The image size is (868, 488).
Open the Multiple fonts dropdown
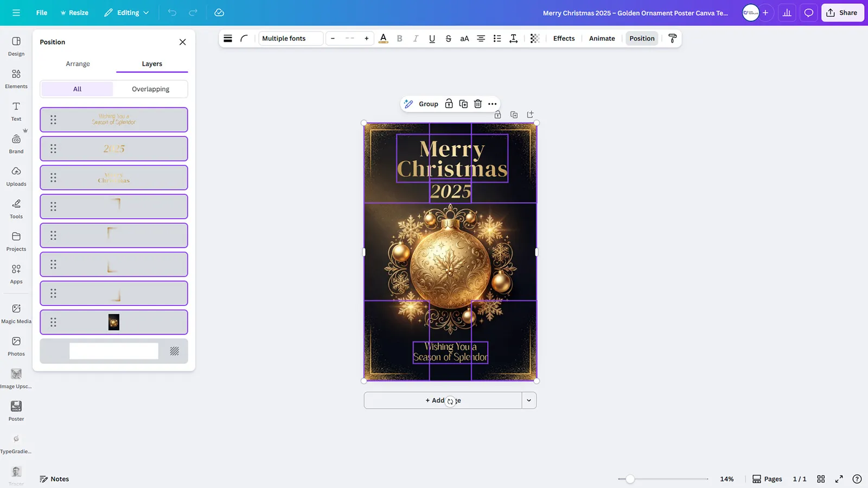tap(290, 38)
